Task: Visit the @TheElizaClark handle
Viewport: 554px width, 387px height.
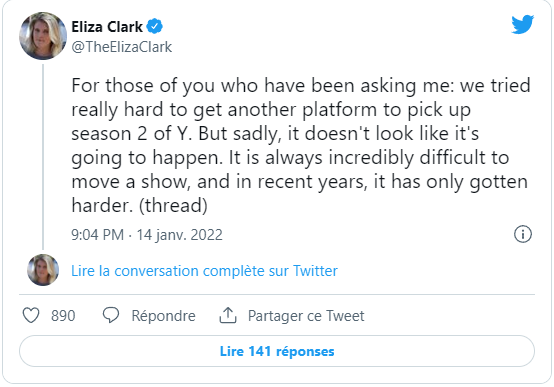Action: (x=122, y=47)
